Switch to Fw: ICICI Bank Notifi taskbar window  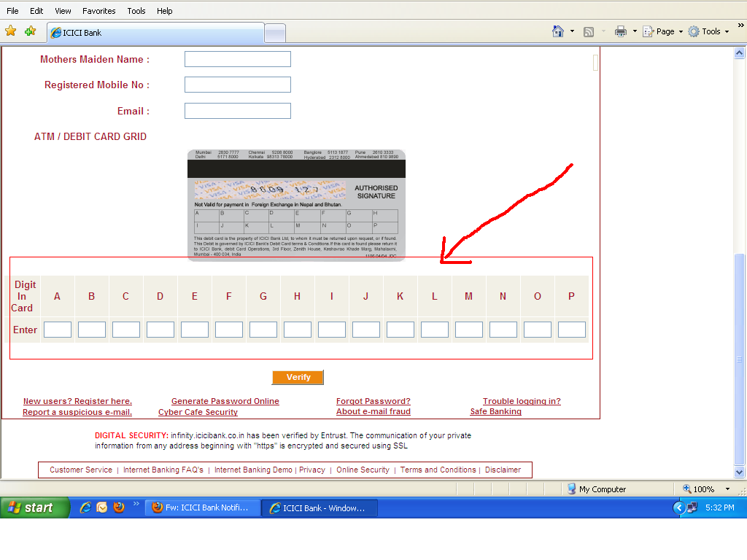[x=203, y=507]
